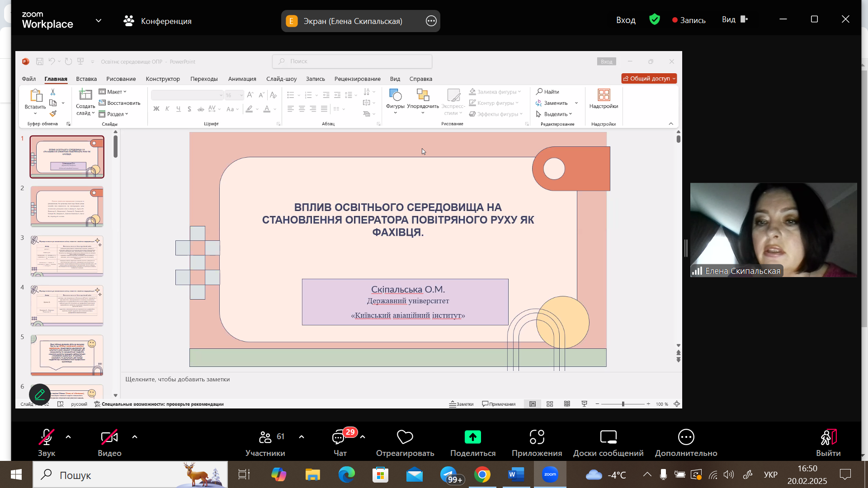868x488 pixels.
Task: Open the Приложения apps icon
Action: [537, 437]
